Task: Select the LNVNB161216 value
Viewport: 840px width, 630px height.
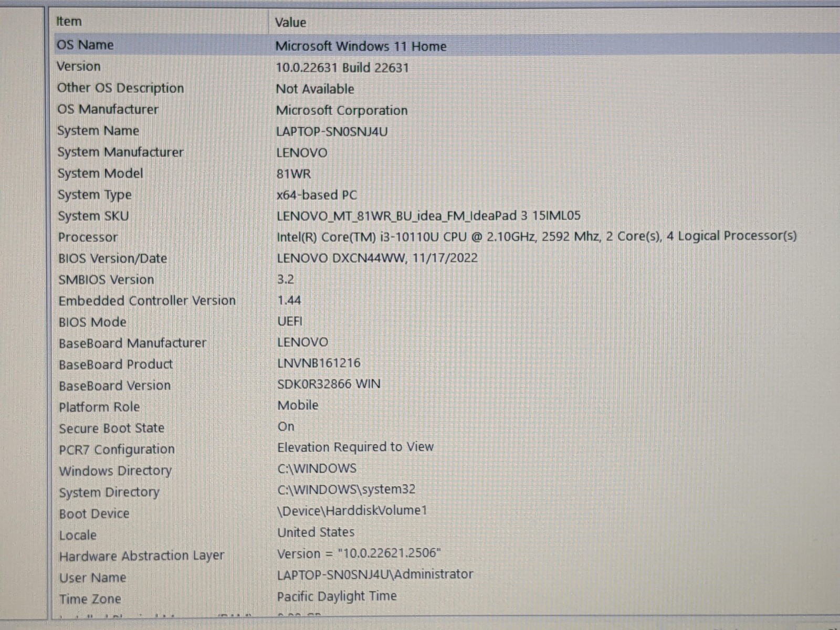Action: pos(319,363)
